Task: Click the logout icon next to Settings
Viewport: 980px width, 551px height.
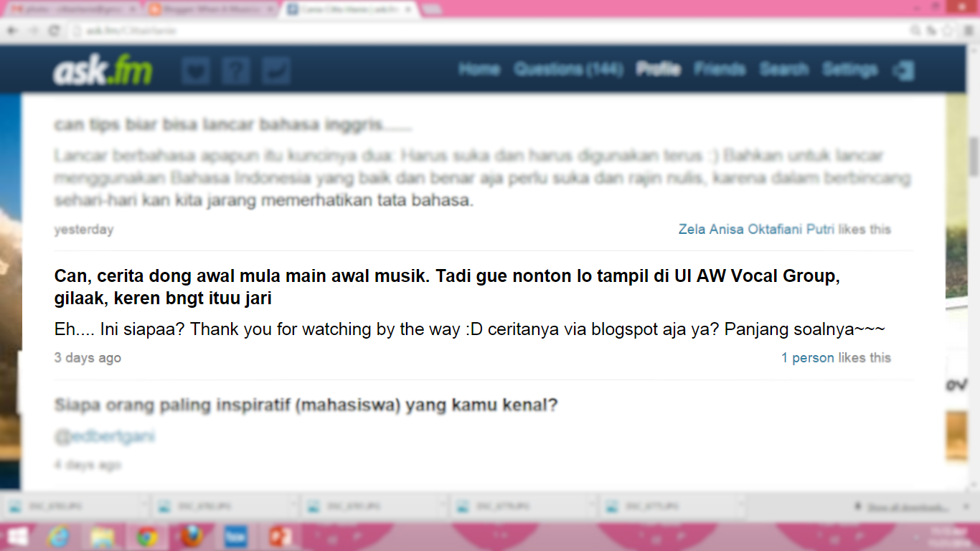Action: pyautogui.click(x=903, y=70)
